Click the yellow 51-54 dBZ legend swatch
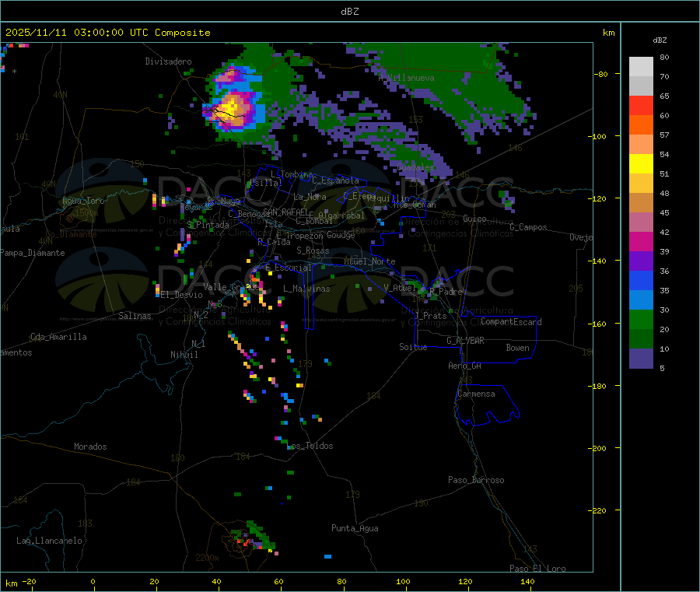Screen dimensions: 700x592 click(641, 164)
